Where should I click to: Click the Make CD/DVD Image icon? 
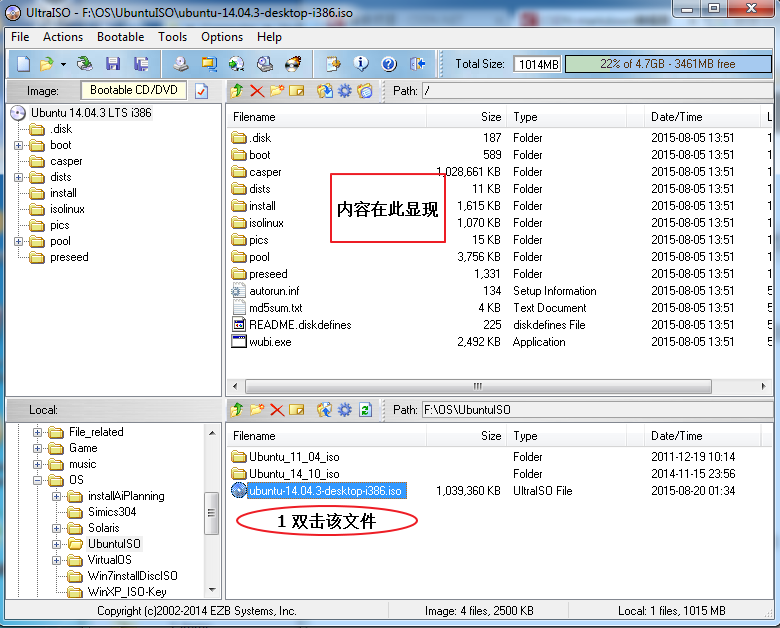tap(181, 64)
